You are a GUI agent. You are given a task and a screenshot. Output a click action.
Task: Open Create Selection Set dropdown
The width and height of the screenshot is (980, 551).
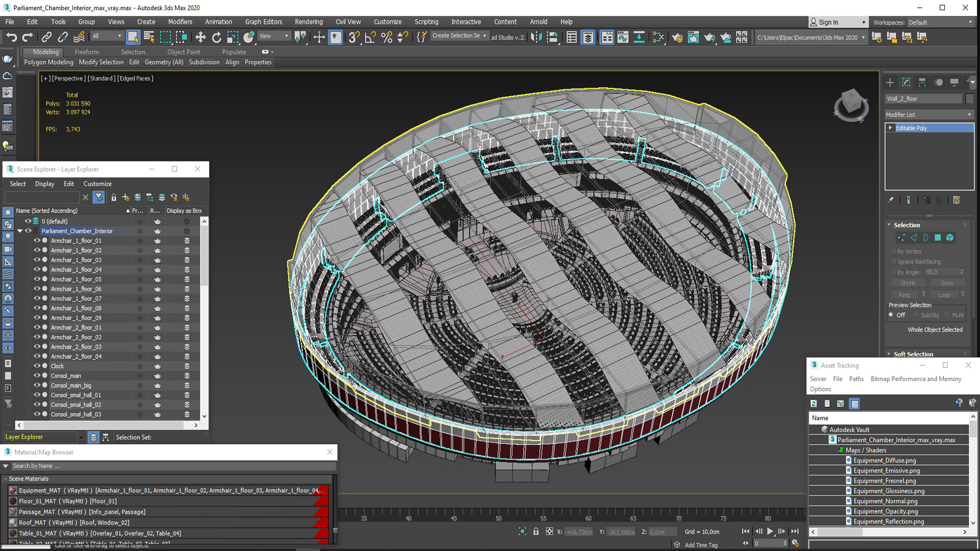click(x=459, y=36)
